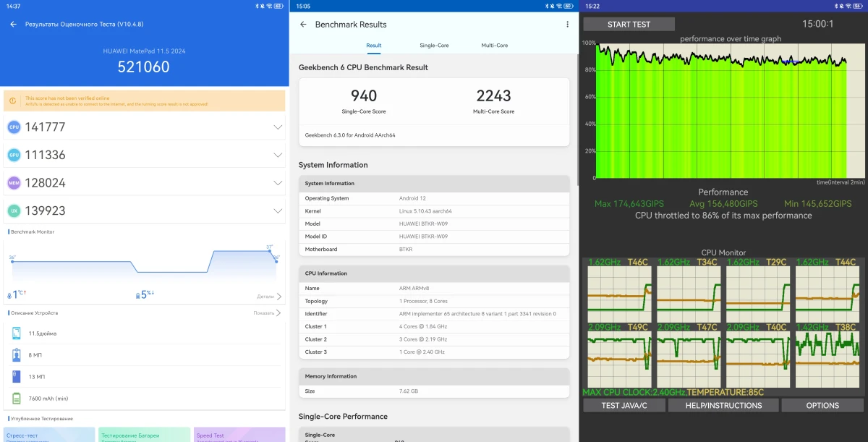Expand the UX score 139923 row
The height and width of the screenshot is (442, 868).
(x=278, y=211)
